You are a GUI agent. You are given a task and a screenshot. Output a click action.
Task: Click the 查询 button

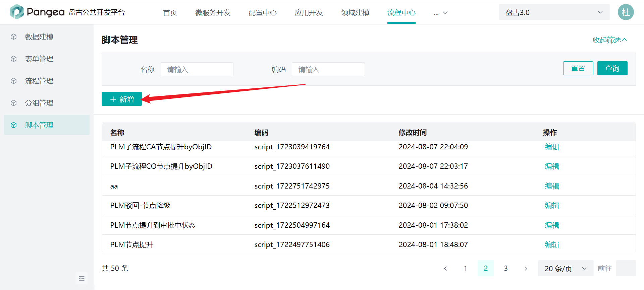coord(612,69)
